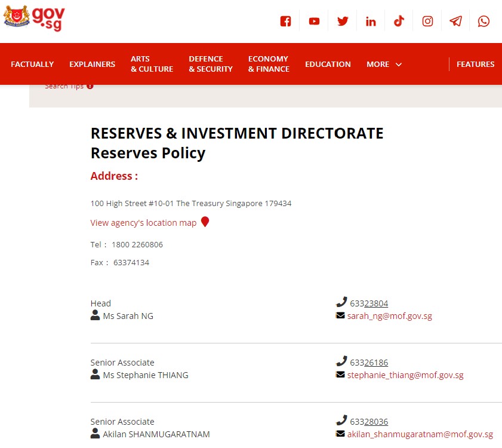This screenshot has width=502, height=448.
Task: Email akilan_shanmugaratnam@mof.gov.sg
Action: click(x=420, y=434)
